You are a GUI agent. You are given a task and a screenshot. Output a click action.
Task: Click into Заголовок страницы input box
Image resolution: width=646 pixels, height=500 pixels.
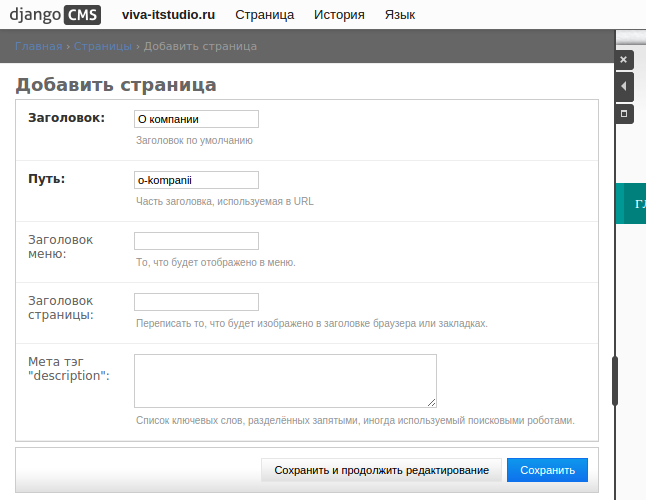click(x=196, y=302)
